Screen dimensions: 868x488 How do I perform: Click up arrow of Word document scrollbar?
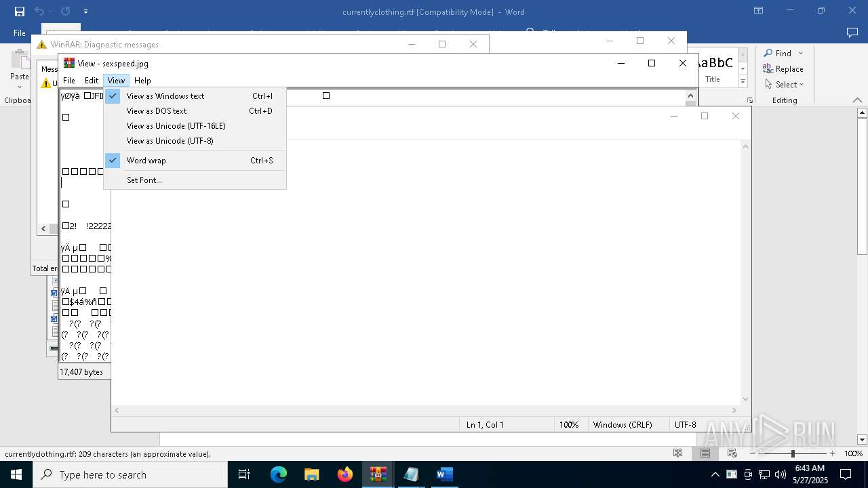862,113
